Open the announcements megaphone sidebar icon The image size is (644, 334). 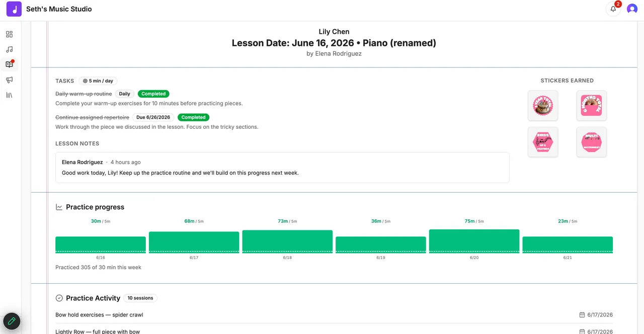pos(9,79)
